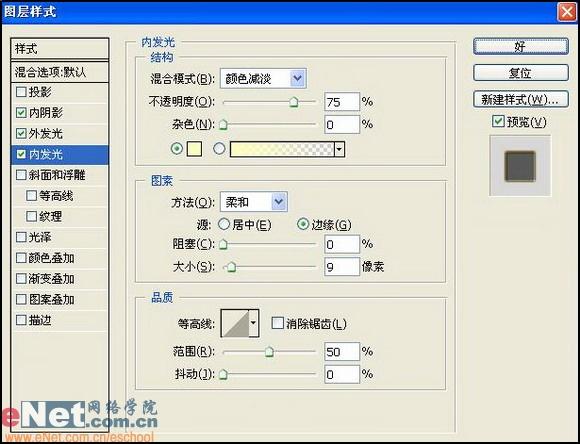Open the 内阴影 inner shadow settings
Image resolution: width=580 pixels, height=444 pixels.
[45, 113]
